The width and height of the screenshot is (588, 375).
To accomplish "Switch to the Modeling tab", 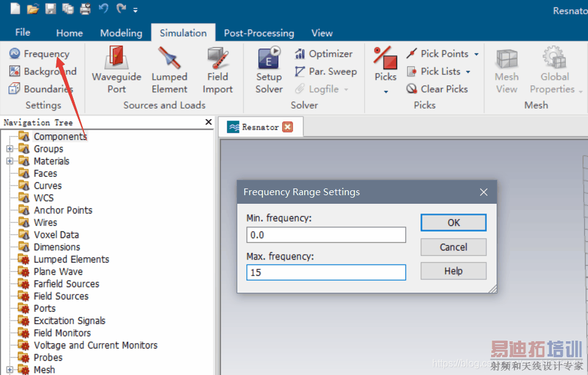I will 121,33.
